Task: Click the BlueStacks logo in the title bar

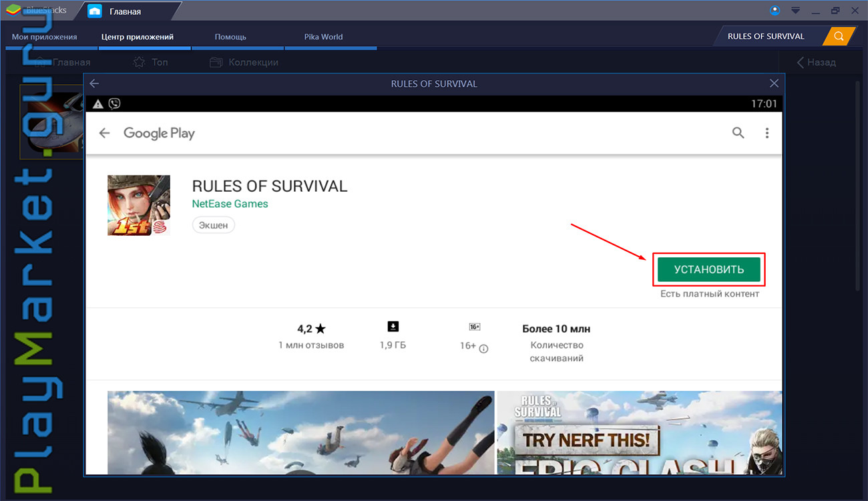Action: point(13,10)
